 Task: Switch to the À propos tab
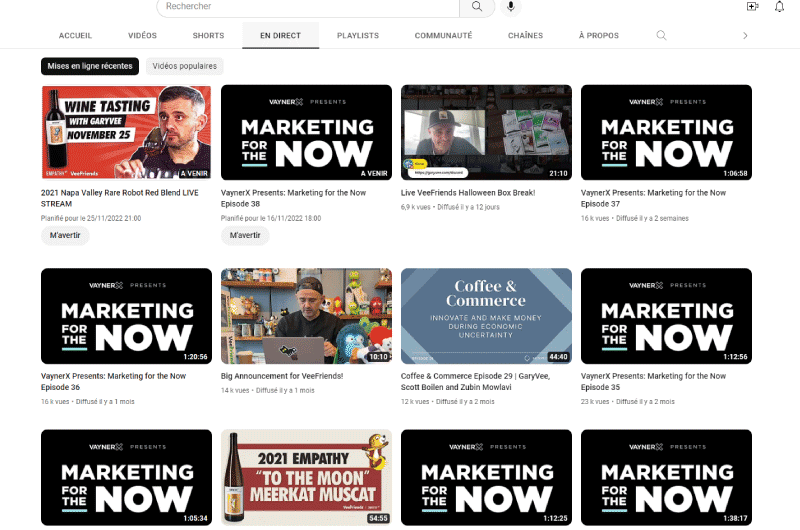[x=598, y=36]
